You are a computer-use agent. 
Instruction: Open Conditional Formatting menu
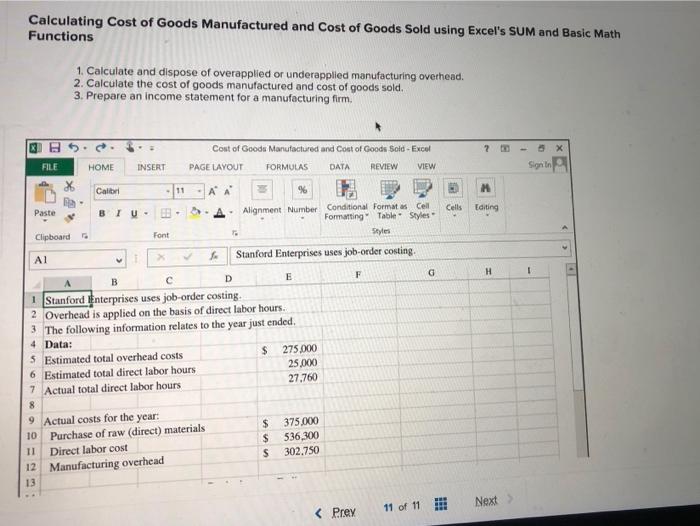click(346, 200)
